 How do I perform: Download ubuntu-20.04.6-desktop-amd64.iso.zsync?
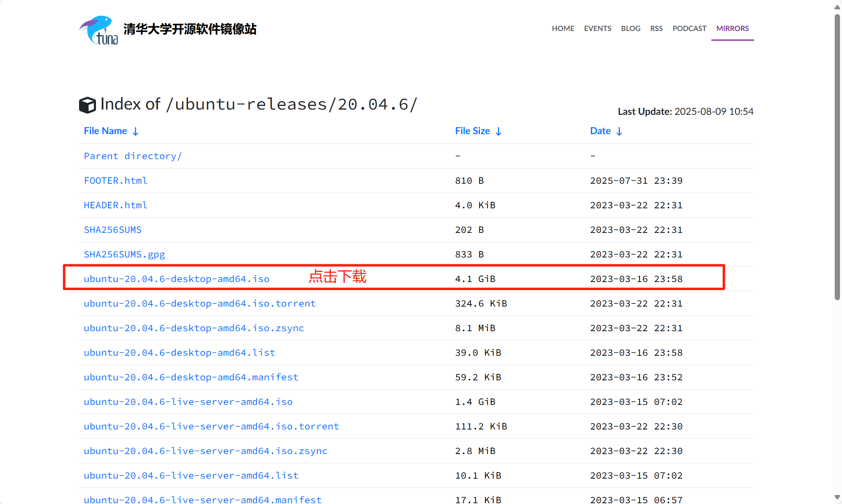coord(194,328)
